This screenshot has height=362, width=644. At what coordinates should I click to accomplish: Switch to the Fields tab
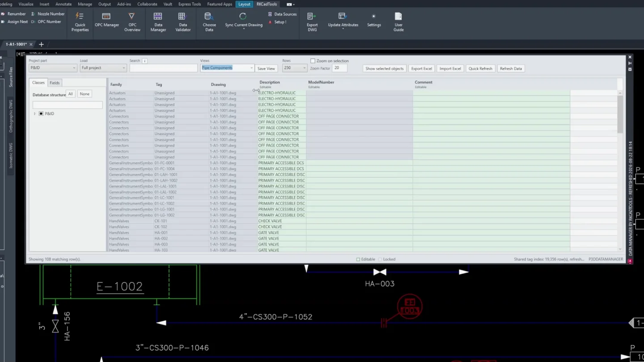(x=55, y=83)
